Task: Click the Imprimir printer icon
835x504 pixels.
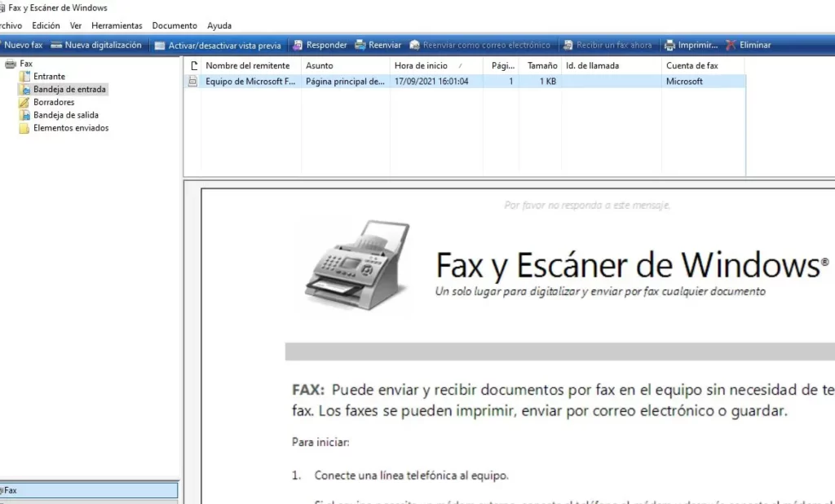Action: [670, 46]
